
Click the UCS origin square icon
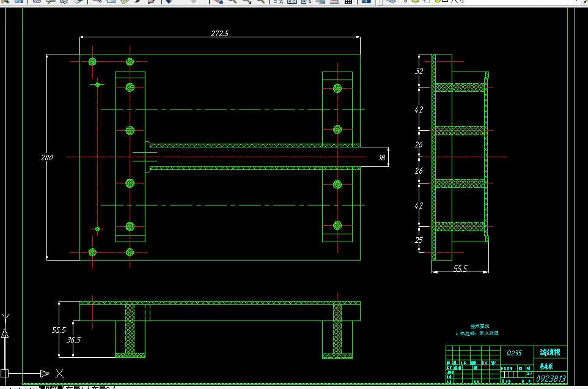4,373
